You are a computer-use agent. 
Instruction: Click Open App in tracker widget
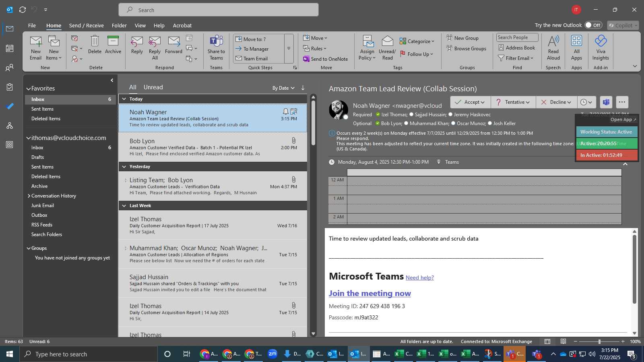[x=623, y=119]
